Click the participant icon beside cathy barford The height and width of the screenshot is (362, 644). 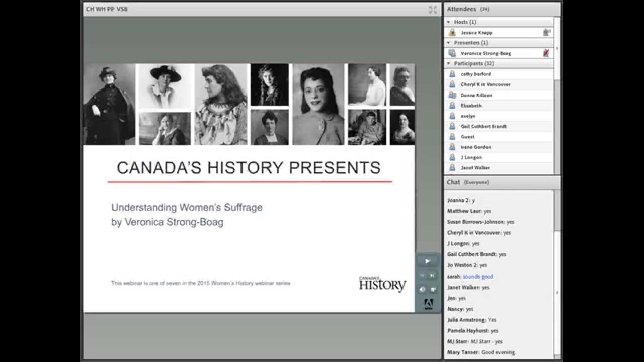[x=452, y=74]
